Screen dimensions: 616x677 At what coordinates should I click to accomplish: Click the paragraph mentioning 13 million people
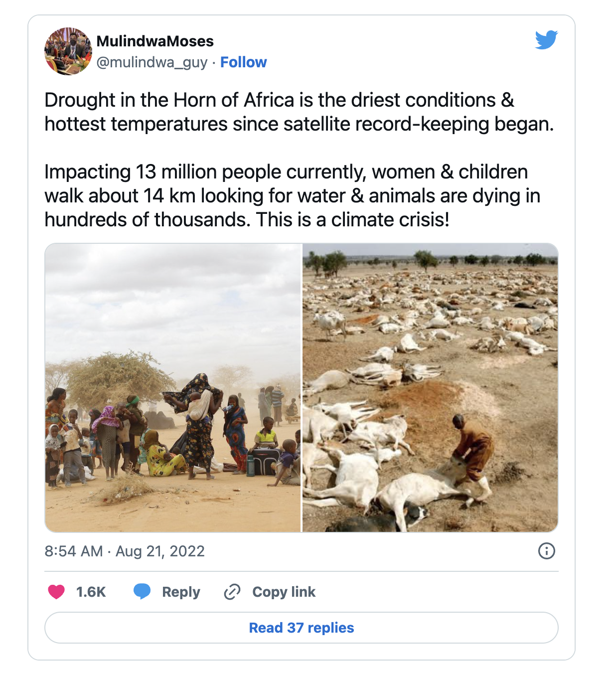tap(293, 195)
